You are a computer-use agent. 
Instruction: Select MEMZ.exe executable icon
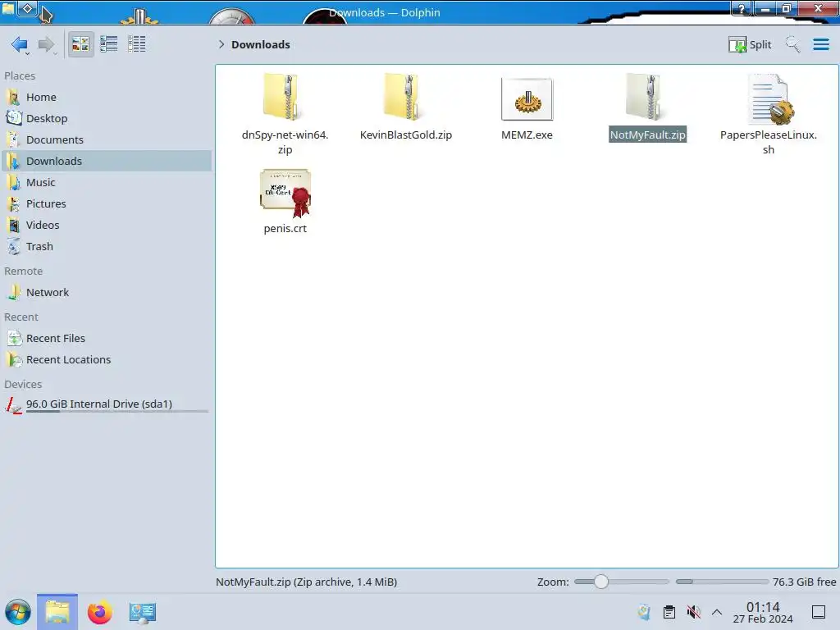[x=527, y=99]
